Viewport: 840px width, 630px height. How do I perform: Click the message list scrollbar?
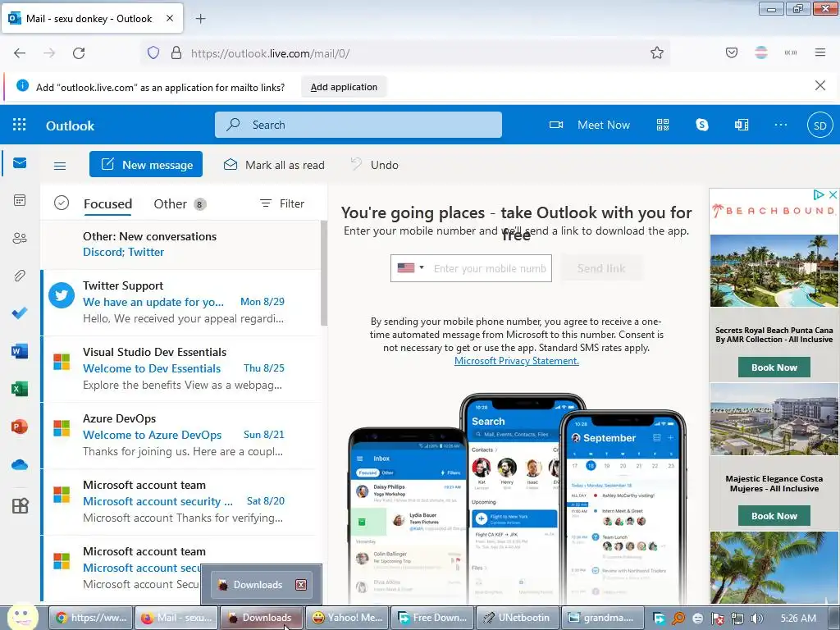point(323,273)
